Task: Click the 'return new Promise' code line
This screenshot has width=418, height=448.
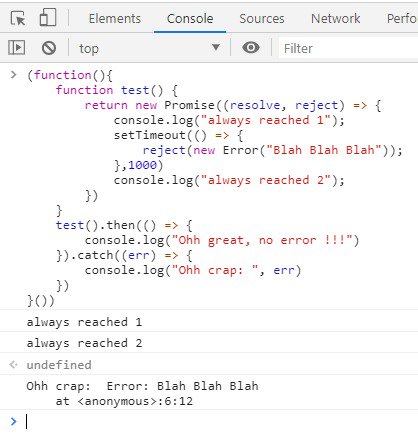Action: click(233, 105)
